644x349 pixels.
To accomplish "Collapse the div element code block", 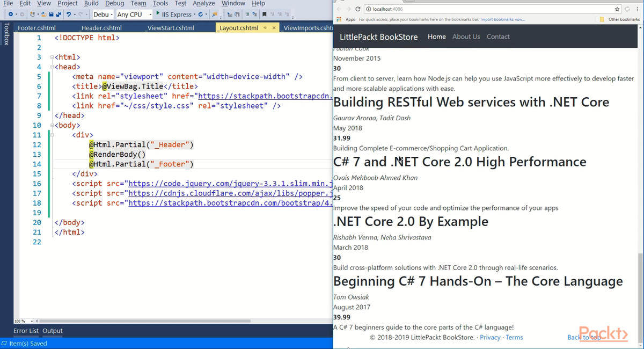I will click(x=52, y=135).
